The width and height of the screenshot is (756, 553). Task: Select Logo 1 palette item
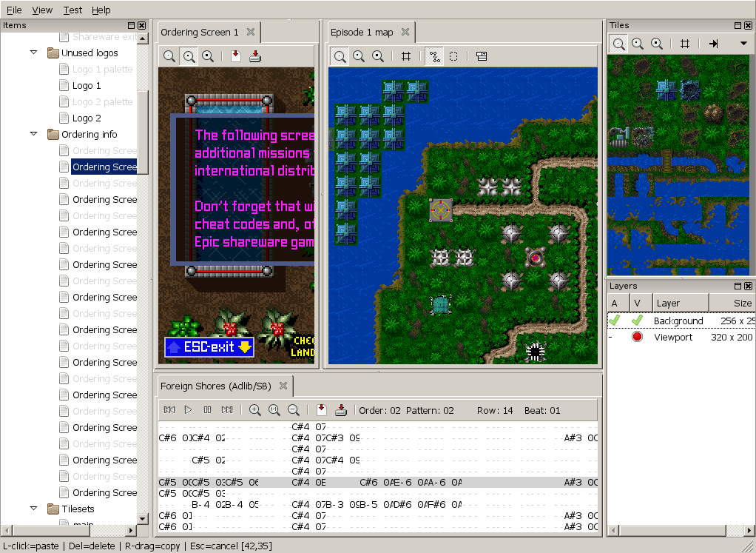[102, 69]
